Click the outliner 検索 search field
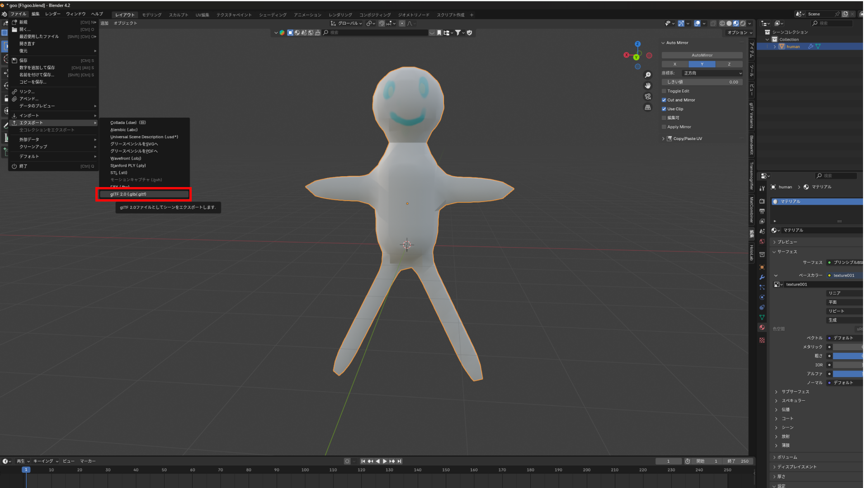 pos(832,23)
